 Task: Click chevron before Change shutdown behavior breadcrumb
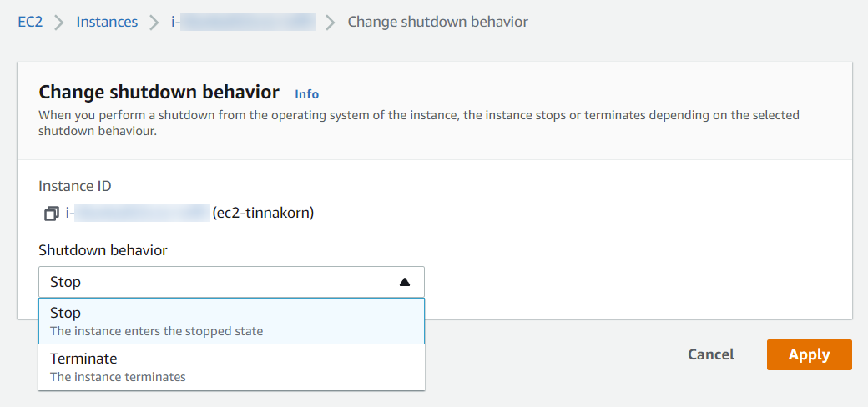coord(331,23)
